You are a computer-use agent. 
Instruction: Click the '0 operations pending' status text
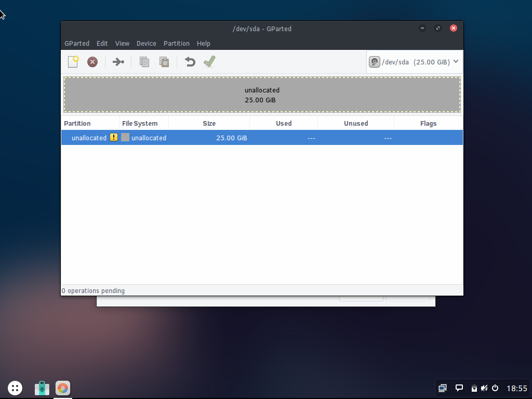(x=93, y=291)
